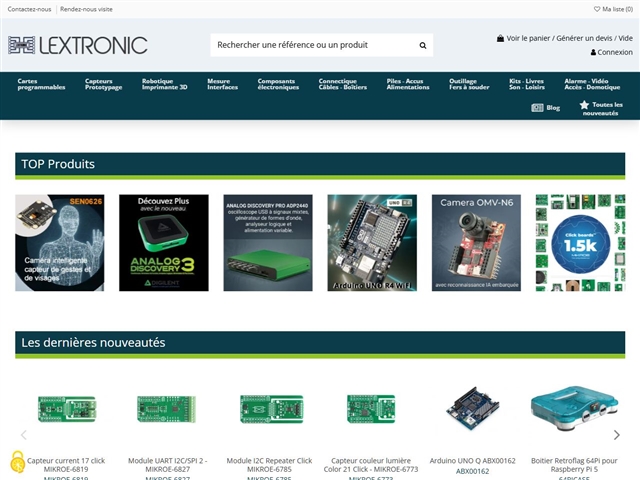Click the Rendez-nous visite link
Viewport: 640px width, 480px height.
86,9
